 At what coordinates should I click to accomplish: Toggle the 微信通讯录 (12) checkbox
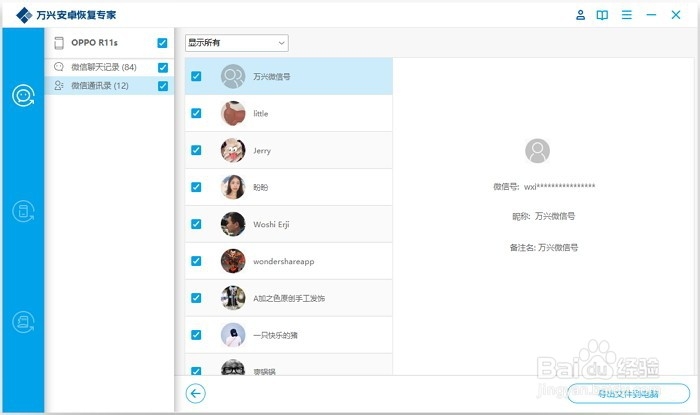(163, 86)
